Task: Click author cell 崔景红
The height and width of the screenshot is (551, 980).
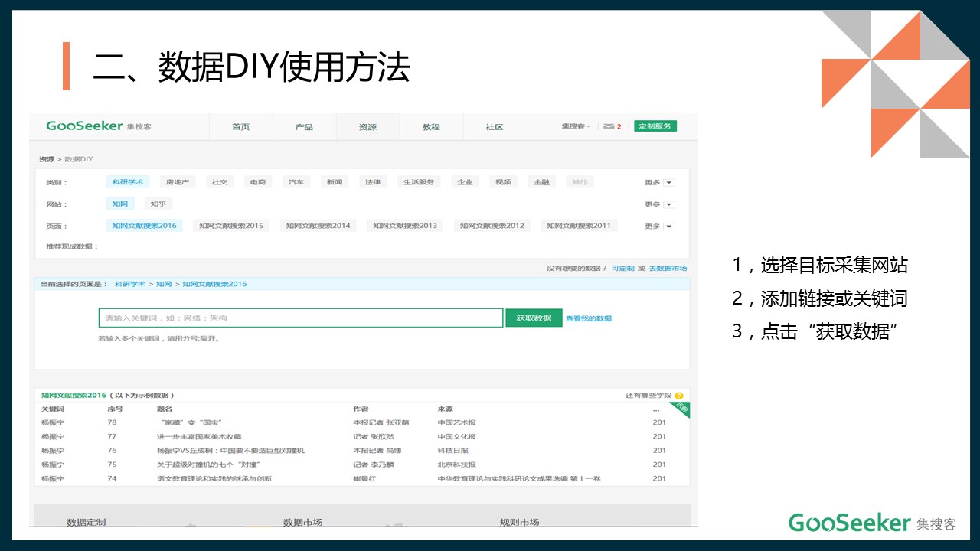Action: tap(364, 478)
